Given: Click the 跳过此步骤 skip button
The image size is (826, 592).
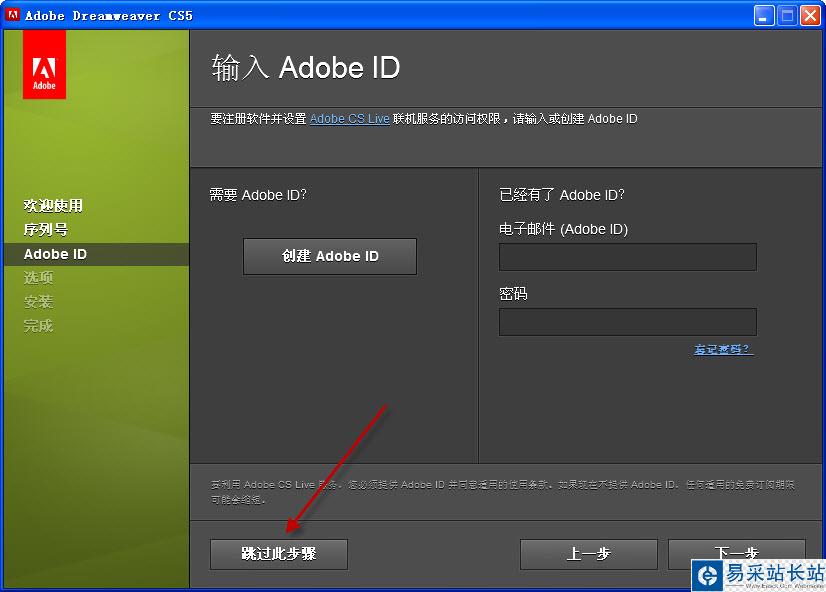Looking at the screenshot, I should pyautogui.click(x=279, y=554).
